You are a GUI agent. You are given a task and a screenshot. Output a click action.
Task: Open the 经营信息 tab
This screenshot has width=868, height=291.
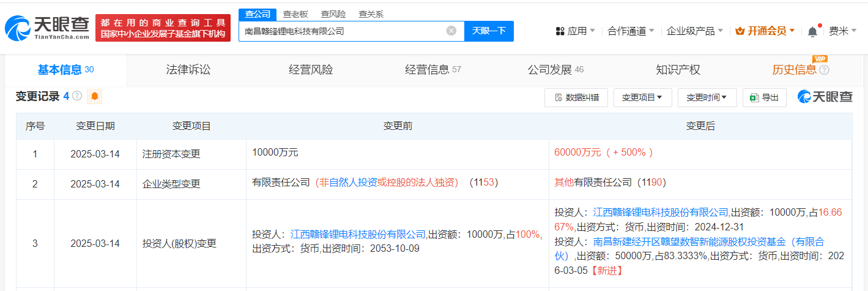pos(433,70)
